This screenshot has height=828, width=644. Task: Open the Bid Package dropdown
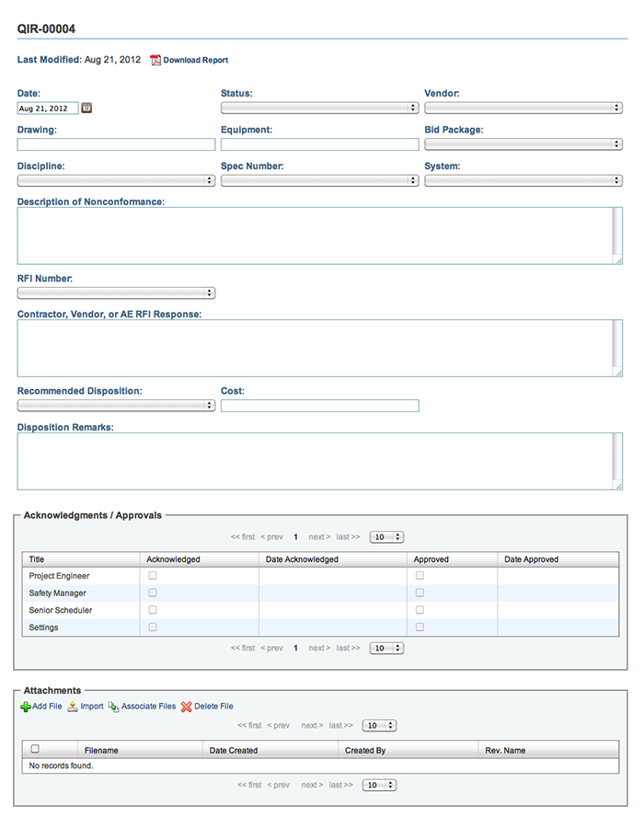click(x=523, y=144)
